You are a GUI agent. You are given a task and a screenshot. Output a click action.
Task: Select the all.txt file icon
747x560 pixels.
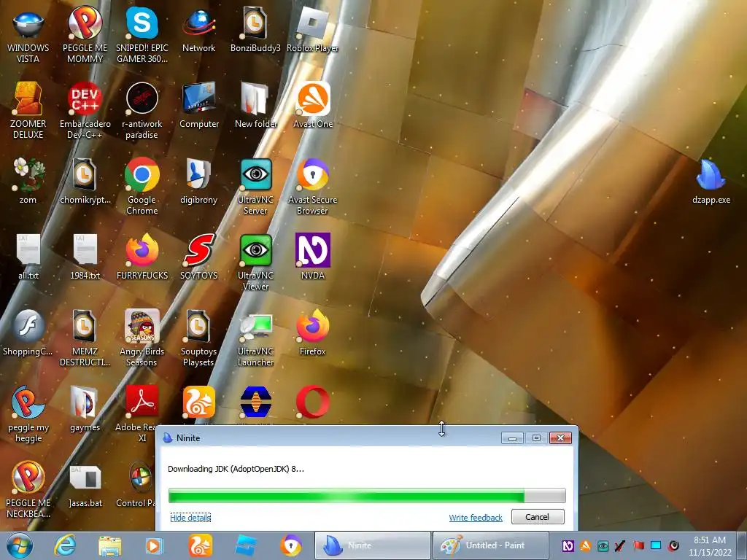(28, 257)
